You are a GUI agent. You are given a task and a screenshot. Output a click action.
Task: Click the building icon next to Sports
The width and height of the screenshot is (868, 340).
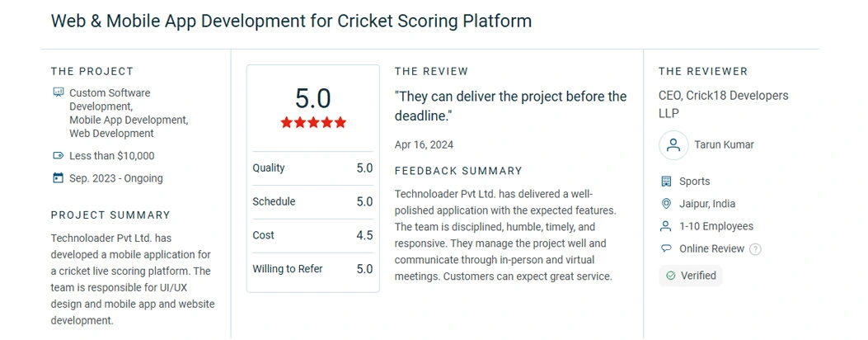[x=667, y=181]
